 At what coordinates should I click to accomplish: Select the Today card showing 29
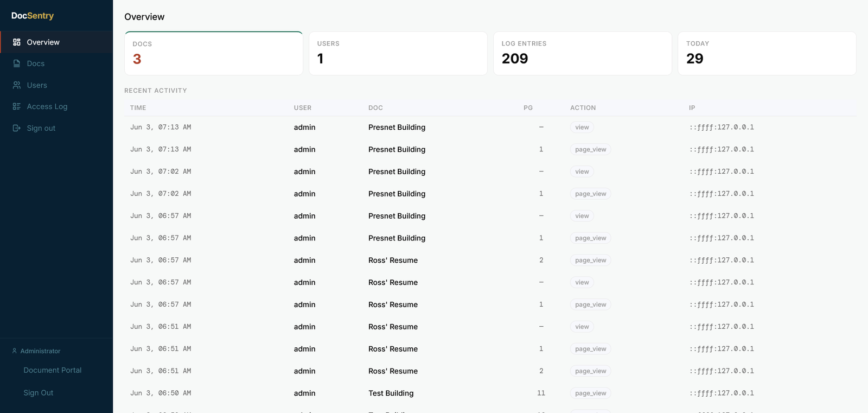[767, 53]
